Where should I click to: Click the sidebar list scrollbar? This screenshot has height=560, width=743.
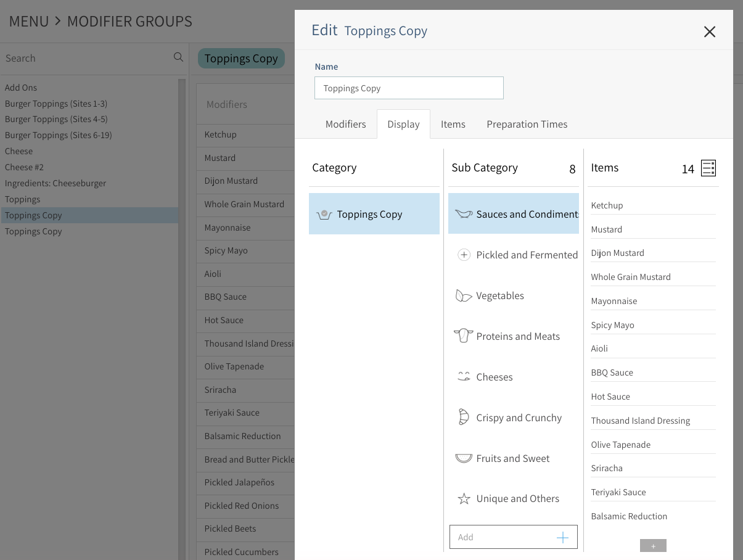[x=182, y=319]
